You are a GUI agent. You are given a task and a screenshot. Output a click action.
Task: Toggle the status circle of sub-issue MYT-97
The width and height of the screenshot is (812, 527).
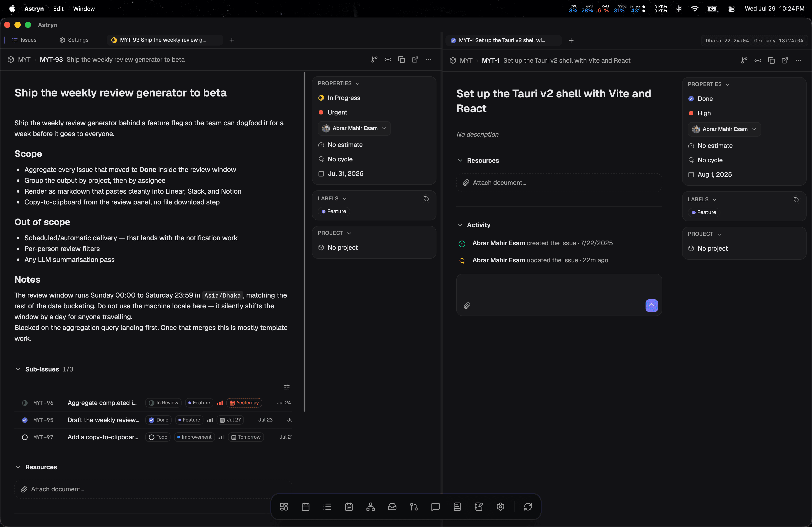[x=25, y=437]
